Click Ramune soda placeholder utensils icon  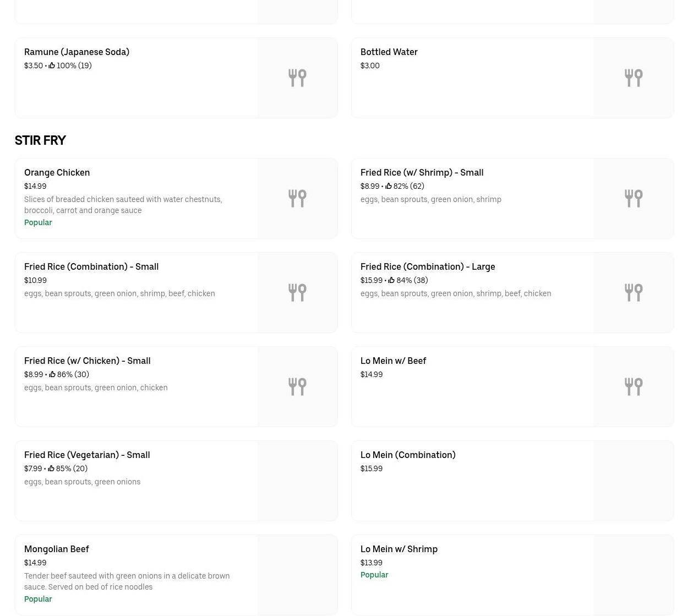297,78
